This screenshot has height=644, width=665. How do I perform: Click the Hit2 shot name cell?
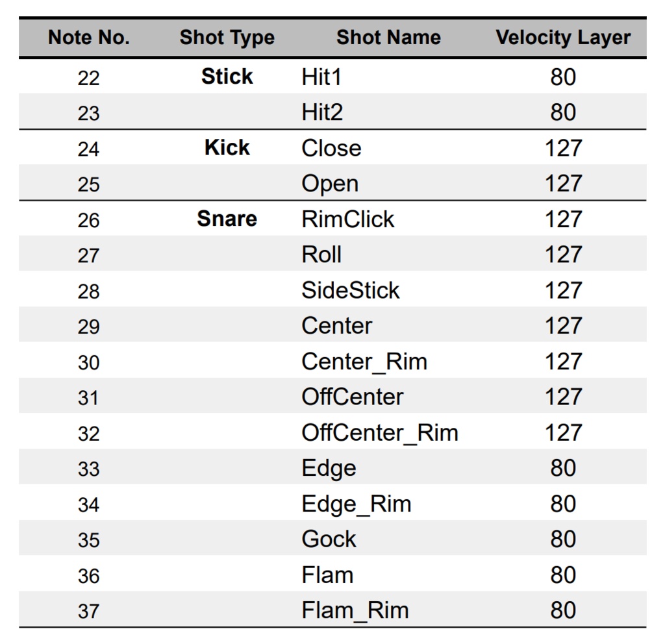322,113
